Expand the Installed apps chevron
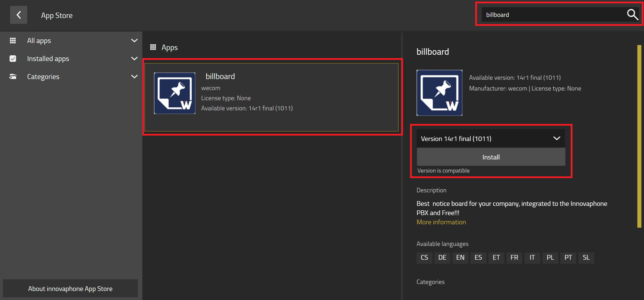Screen dimensions: 644x300 (x=134, y=59)
